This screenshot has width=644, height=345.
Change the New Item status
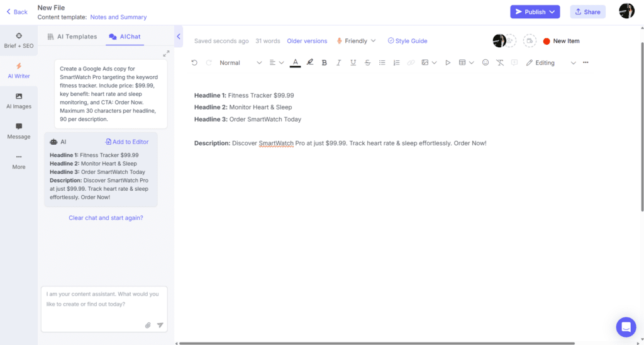pyautogui.click(x=562, y=41)
